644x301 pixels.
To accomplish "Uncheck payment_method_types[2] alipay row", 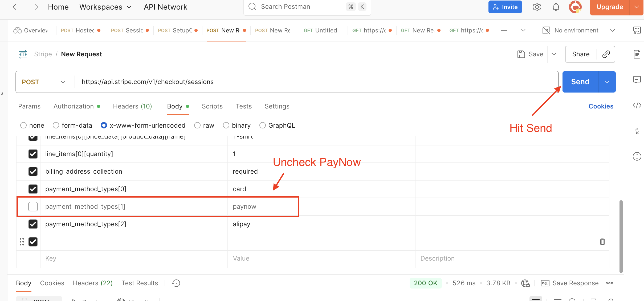I will pos(33,224).
